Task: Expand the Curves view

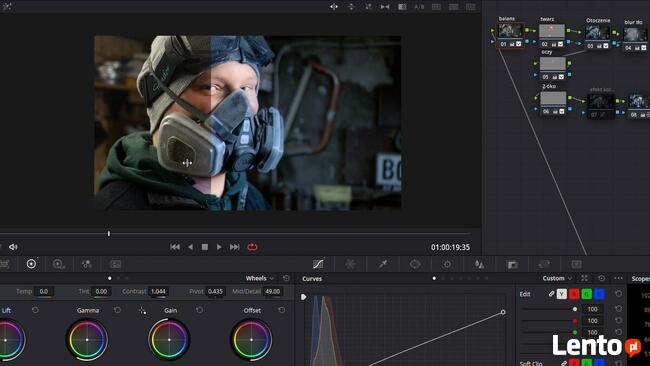Action: [x=584, y=278]
